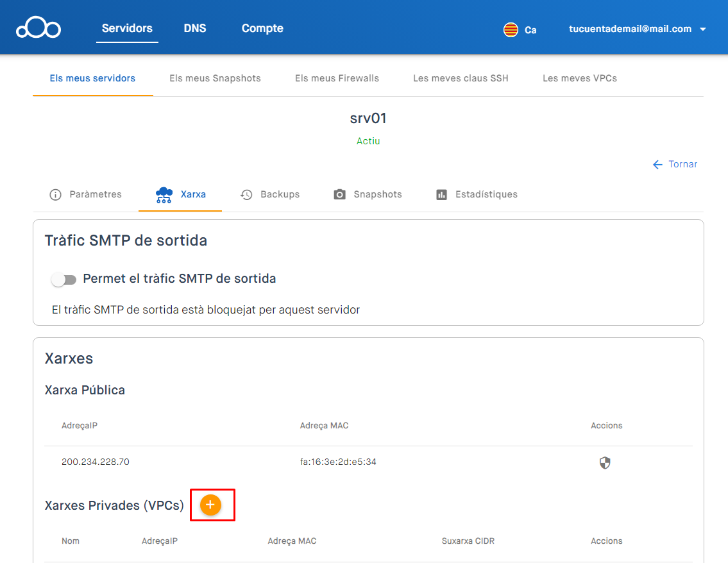The width and height of the screenshot is (728, 563).
Task: Go to Compte in top navigation
Action: click(262, 28)
